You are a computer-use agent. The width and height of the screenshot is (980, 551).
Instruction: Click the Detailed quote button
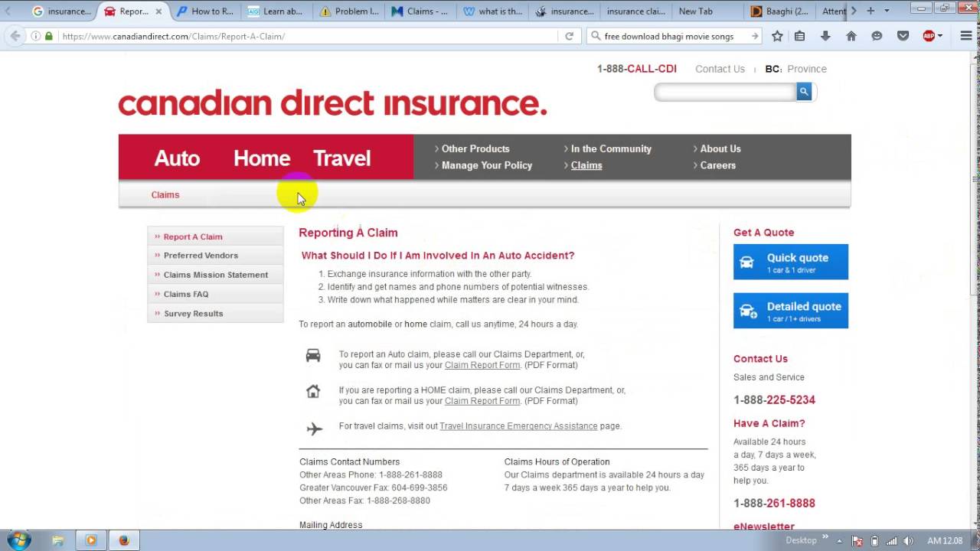[791, 311]
